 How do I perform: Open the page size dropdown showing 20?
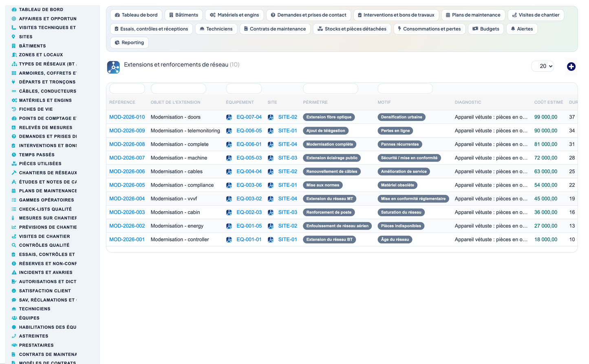click(543, 66)
